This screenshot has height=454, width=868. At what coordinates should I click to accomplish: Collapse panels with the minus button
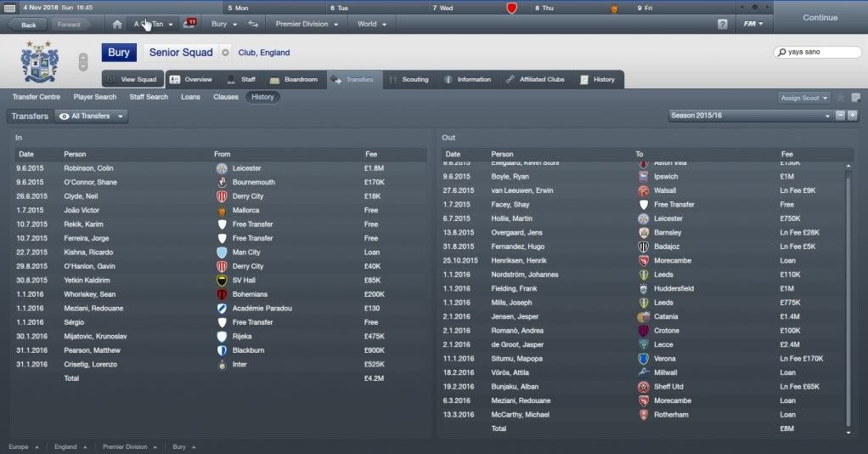(x=840, y=116)
